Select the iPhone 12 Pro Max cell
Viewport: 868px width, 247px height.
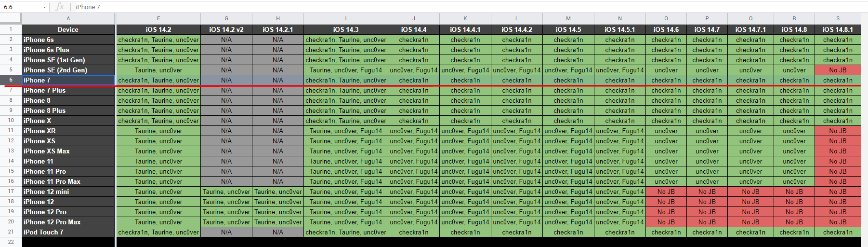68,222
